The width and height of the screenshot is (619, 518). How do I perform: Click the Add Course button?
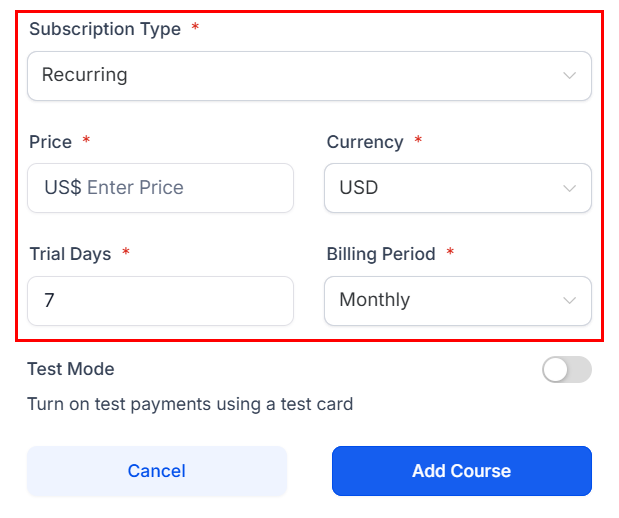pyautogui.click(x=461, y=471)
